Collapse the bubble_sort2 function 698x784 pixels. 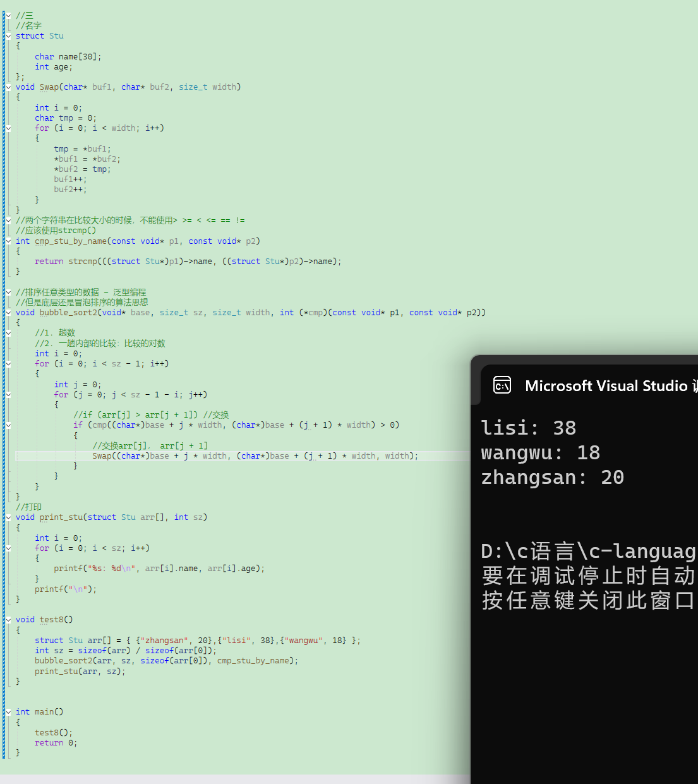tap(9, 312)
